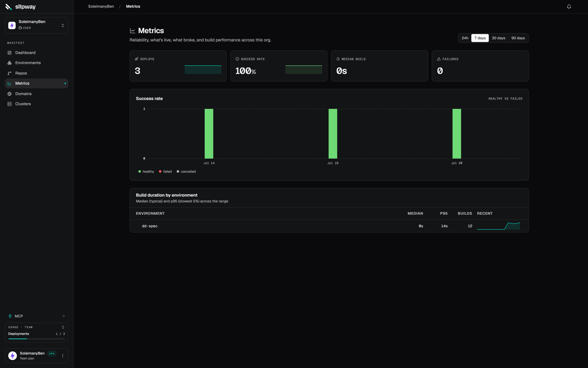Click the Median Build stopwatch icon
This screenshot has width=588, height=368.
click(x=338, y=59)
